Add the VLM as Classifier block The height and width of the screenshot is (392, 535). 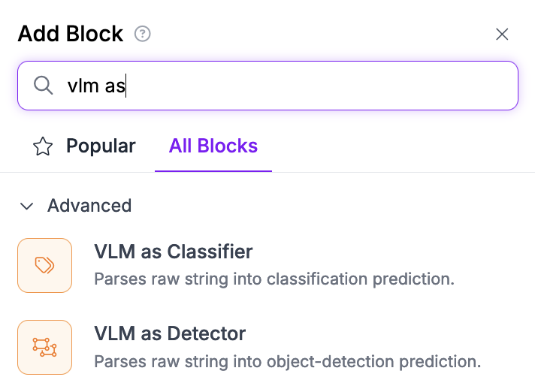click(x=174, y=252)
